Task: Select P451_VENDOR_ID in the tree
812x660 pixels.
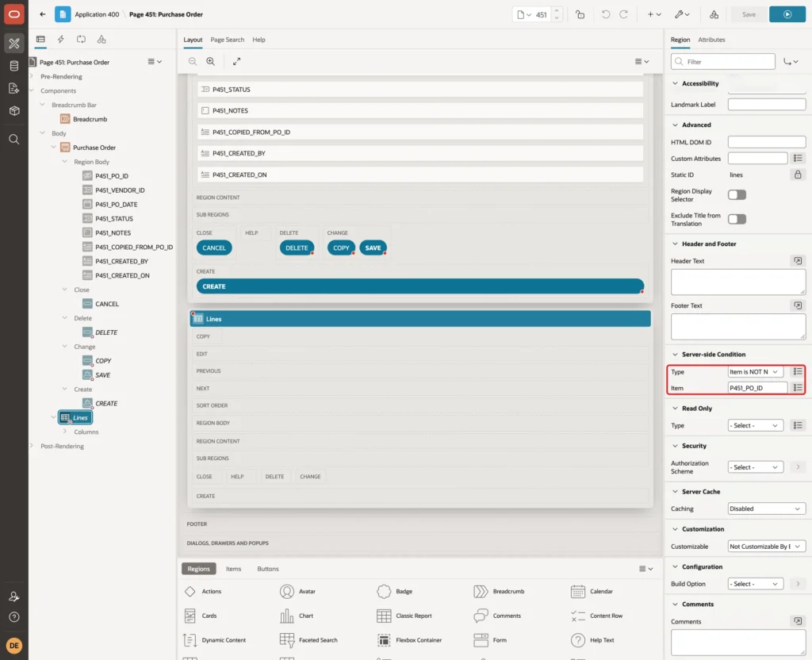Action: 120,190
